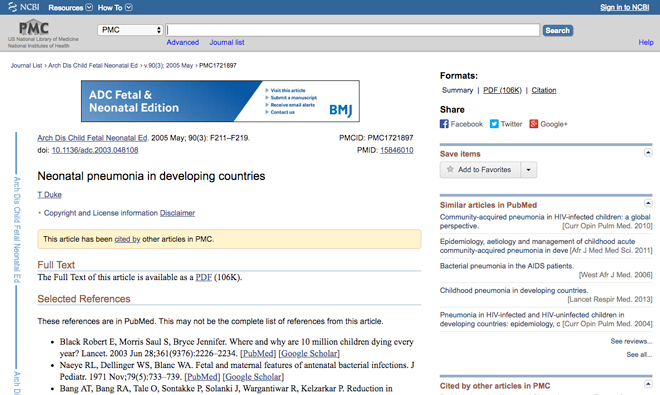The image size is (660, 395).
Task: Share article via Google+ icon
Action: point(534,124)
